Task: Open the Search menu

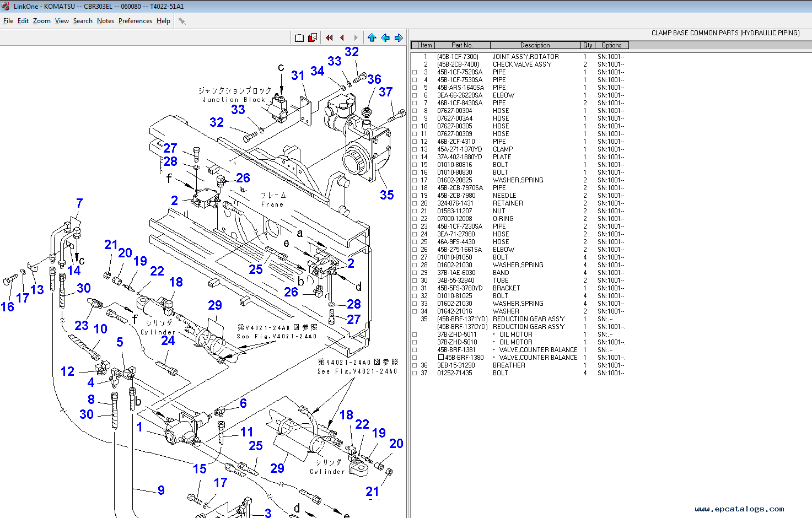Action: point(83,21)
